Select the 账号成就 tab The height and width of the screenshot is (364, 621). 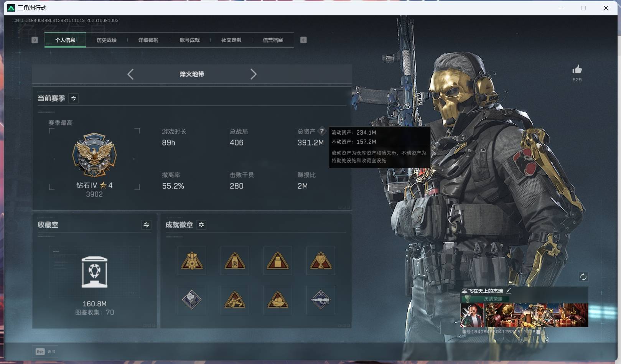[x=189, y=40]
